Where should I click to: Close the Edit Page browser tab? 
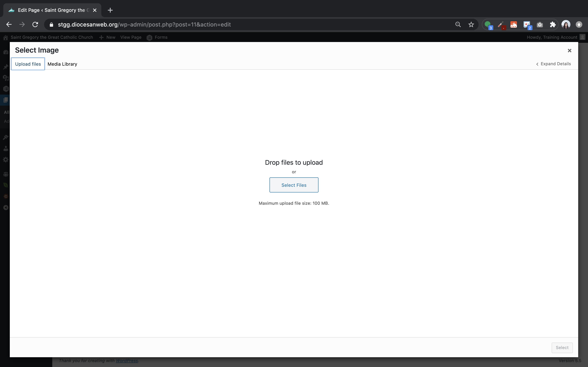click(95, 10)
